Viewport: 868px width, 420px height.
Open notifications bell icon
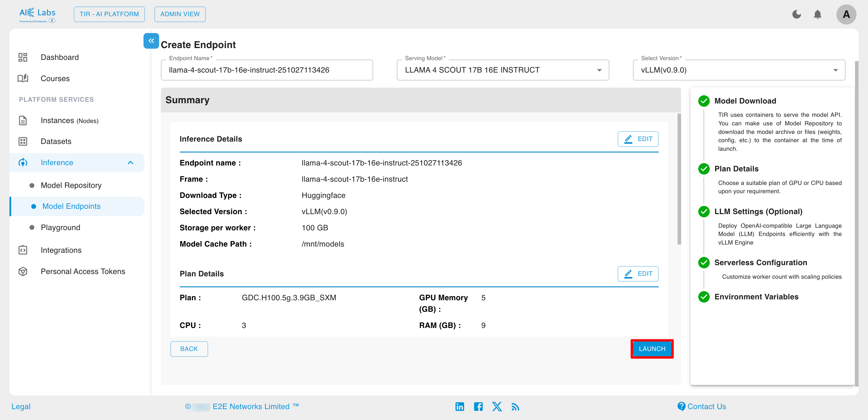pyautogui.click(x=818, y=14)
